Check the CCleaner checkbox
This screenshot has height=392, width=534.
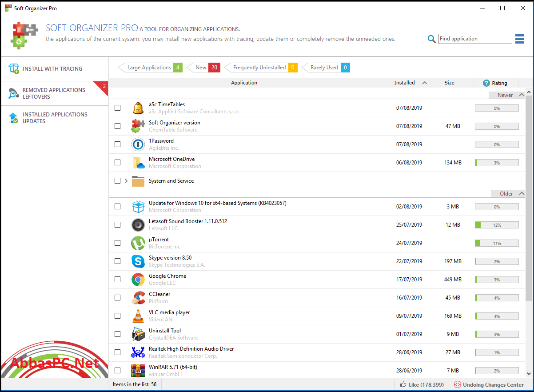tap(117, 298)
